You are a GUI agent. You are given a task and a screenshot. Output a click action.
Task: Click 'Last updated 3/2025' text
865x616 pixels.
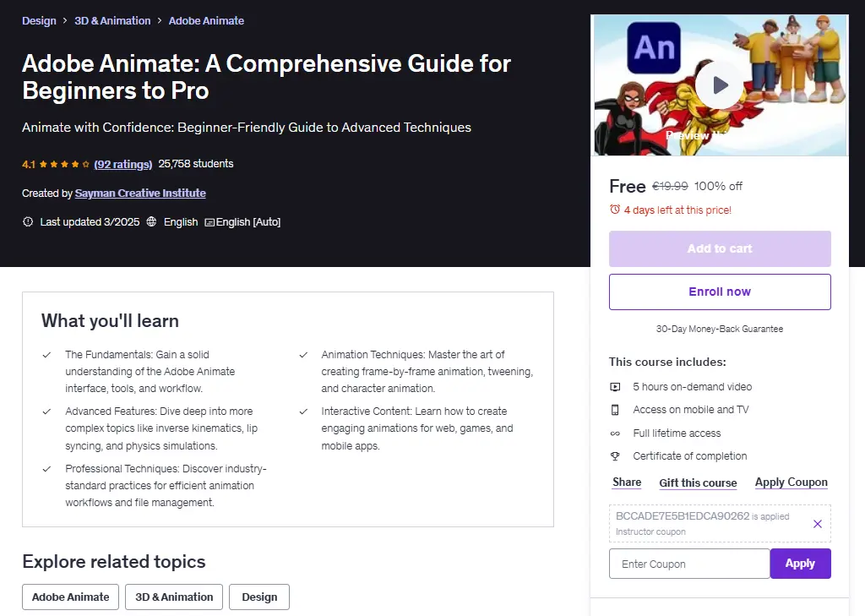pyautogui.click(x=90, y=222)
